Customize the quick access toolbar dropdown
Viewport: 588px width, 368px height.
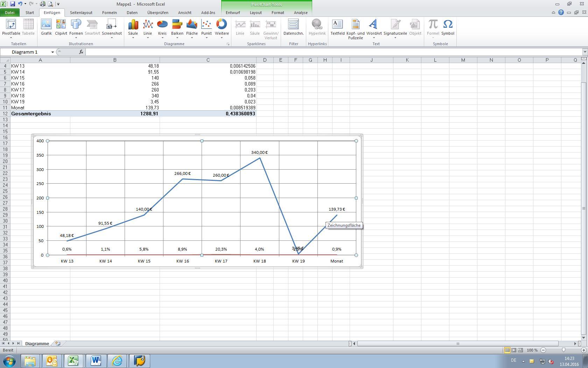[x=58, y=4]
